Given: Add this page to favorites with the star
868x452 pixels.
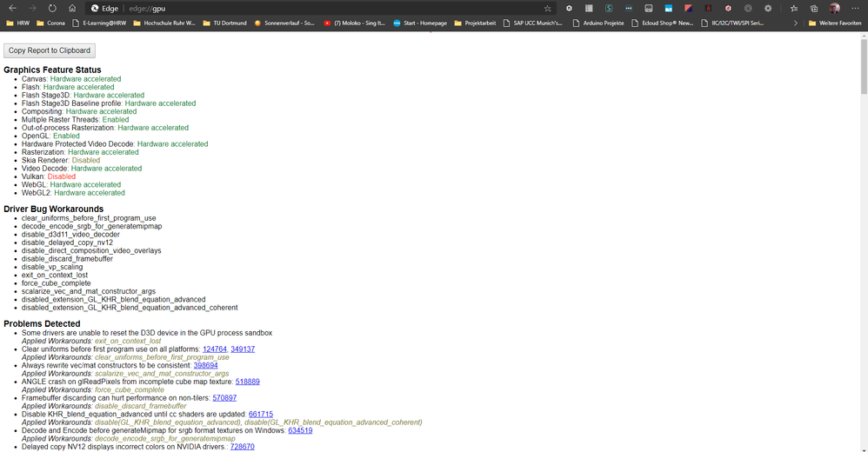Looking at the screenshot, I should pyautogui.click(x=547, y=9).
